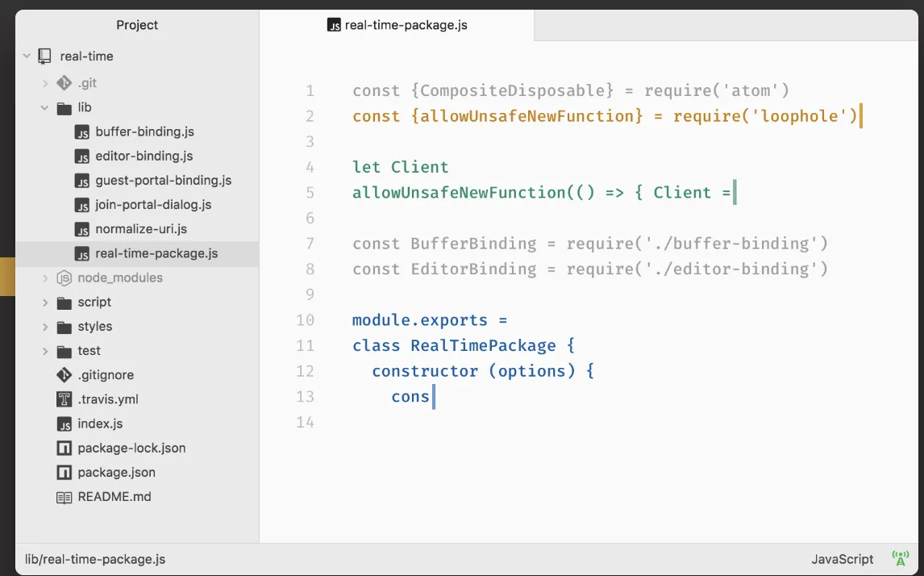The width and height of the screenshot is (924, 576).
Task: Select the real-time-package.js editor tab
Action: click(x=397, y=25)
